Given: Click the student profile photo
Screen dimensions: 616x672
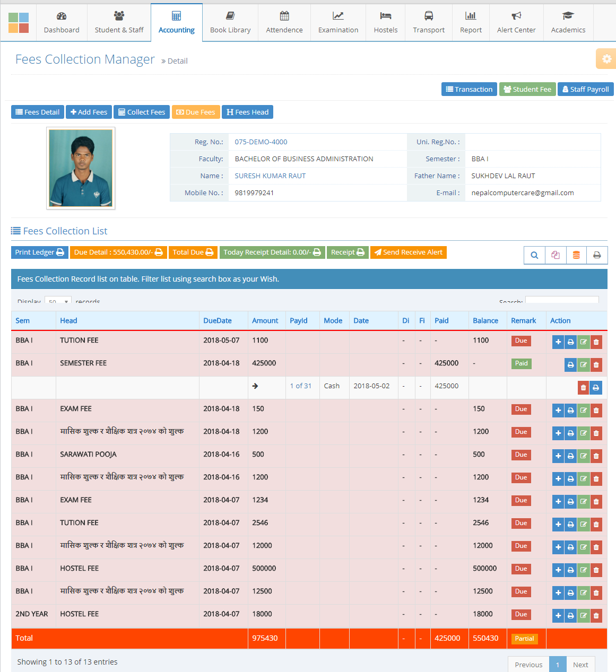Looking at the screenshot, I should coord(81,168).
